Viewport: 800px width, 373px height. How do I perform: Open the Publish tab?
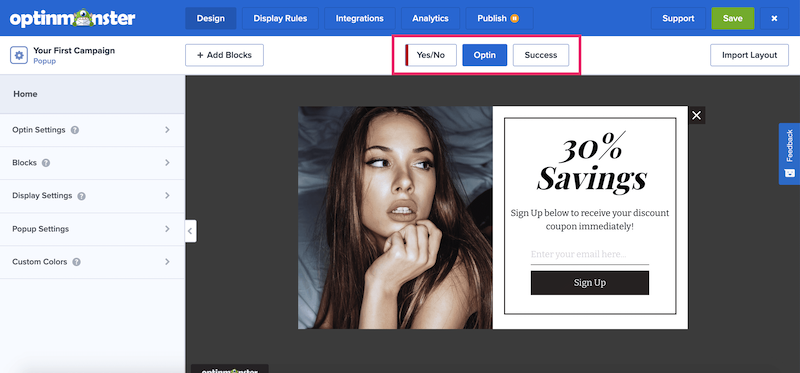[499, 18]
